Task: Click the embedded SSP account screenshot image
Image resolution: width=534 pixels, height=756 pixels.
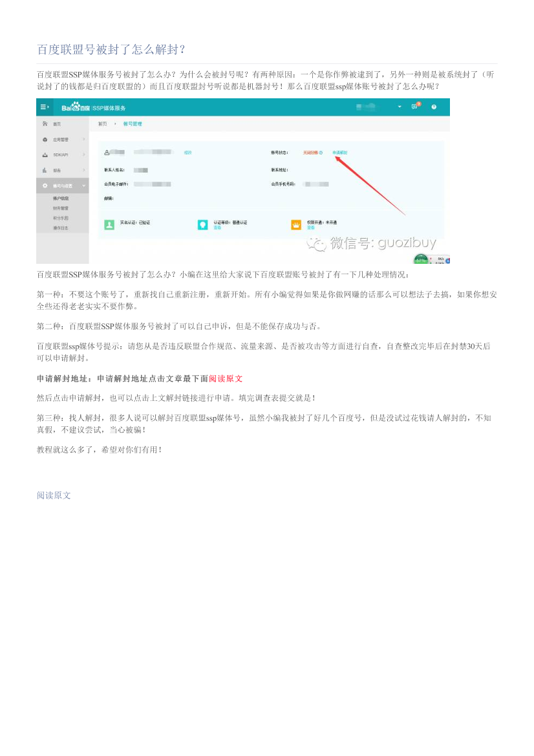Action: point(243,181)
